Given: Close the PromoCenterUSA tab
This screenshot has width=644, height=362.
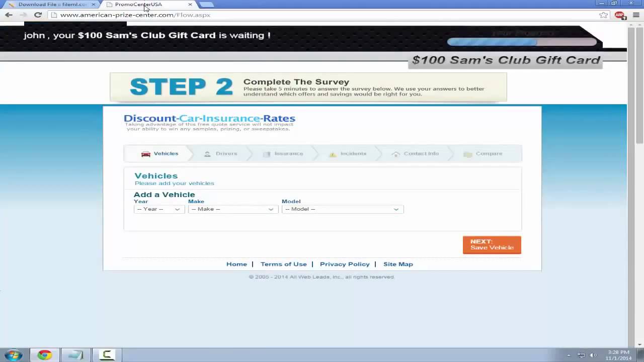Looking at the screenshot, I should [x=190, y=5].
